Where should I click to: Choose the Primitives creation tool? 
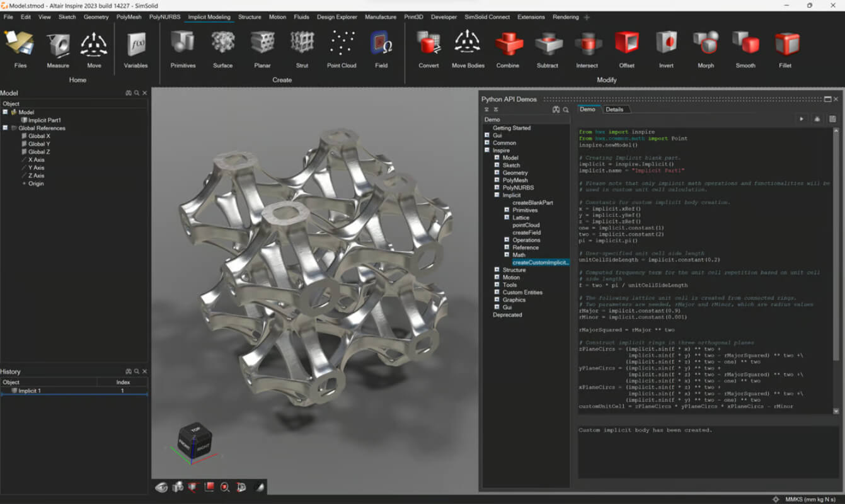point(183,49)
